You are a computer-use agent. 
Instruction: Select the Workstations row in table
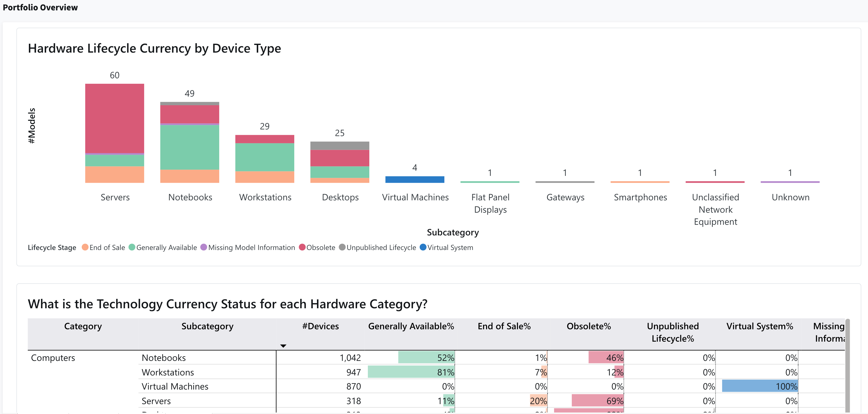click(x=167, y=372)
